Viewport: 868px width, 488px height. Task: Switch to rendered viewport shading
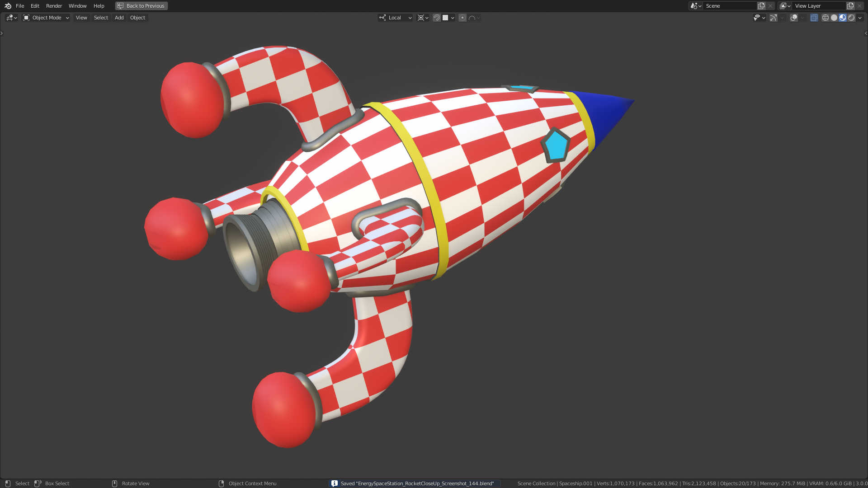(x=851, y=18)
